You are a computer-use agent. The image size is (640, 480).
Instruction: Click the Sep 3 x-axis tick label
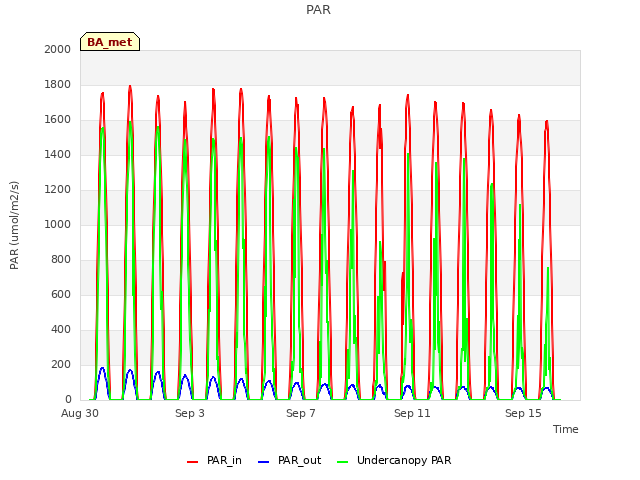click(x=190, y=413)
